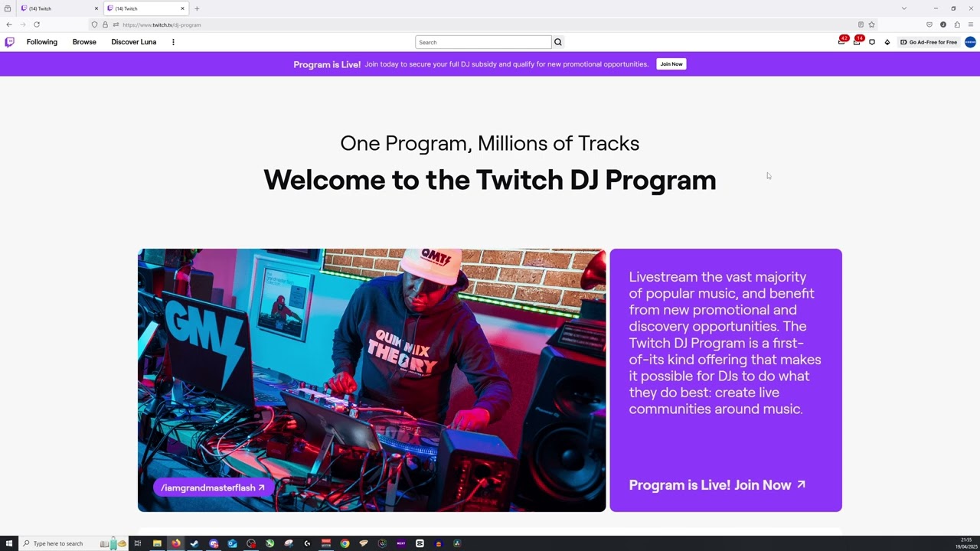The height and width of the screenshot is (551, 980).
Task: Click the magnifier search button
Action: [558, 42]
